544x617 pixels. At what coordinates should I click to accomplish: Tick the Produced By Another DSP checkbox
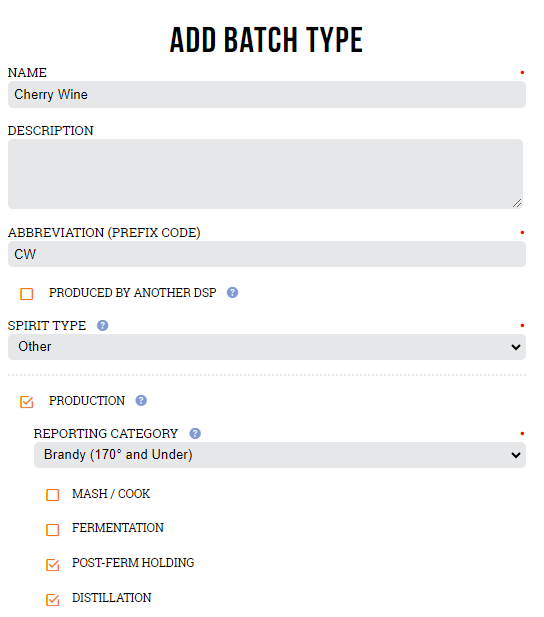pyautogui.click(x=27, y=294)
